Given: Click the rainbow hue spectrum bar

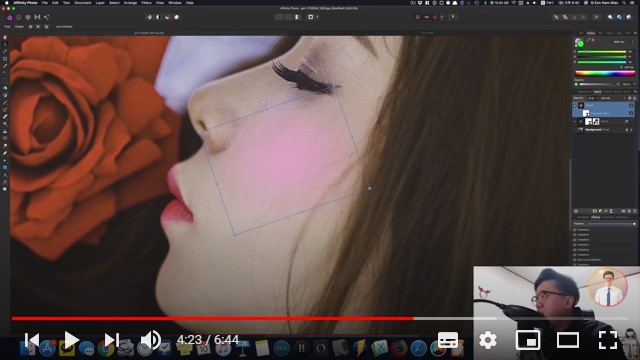Looking at the screenshot, I should [605, 73].
